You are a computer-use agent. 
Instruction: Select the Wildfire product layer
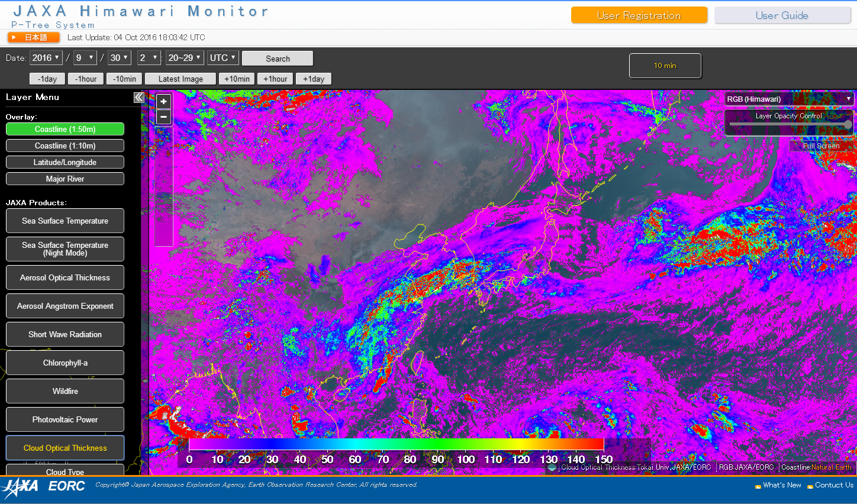click(x=65, y=391)
